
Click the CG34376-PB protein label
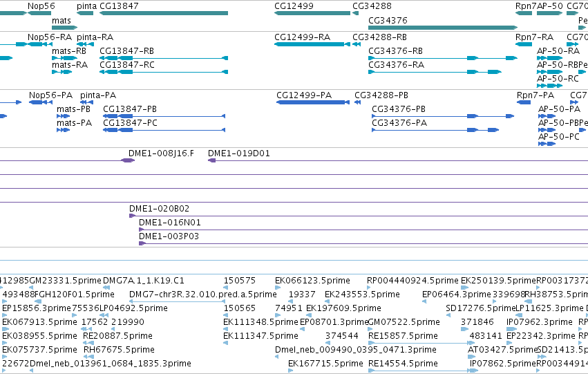tap(399, 109)
